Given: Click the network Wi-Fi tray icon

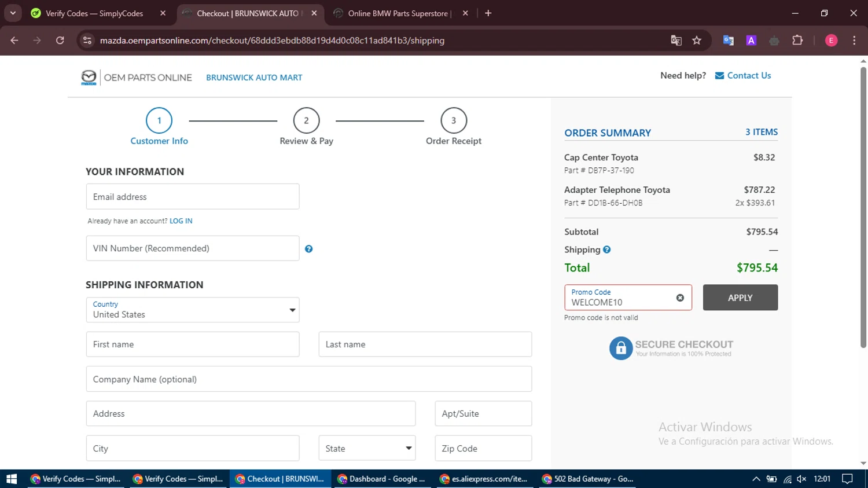Looking at the screenshot, I should pos(788,479).
